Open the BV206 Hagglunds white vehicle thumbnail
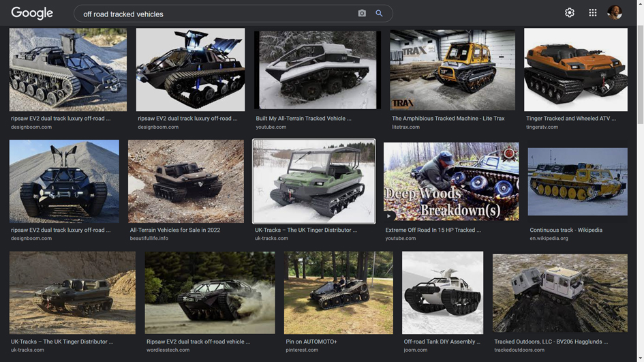Image resolution: width=644 pixels, height=362 pixels. click(x=559, y=293)
